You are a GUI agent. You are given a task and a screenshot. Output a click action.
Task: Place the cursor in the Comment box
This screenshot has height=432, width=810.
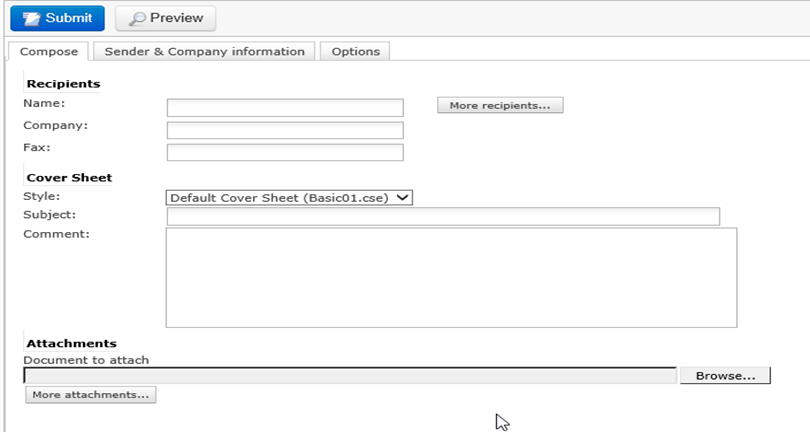coord(450,277)
